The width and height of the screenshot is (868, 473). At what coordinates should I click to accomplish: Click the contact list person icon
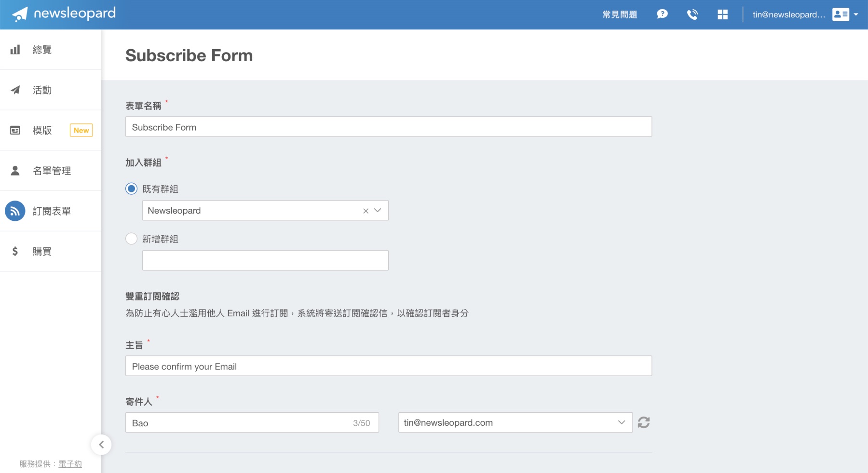(x=15, y=171)
